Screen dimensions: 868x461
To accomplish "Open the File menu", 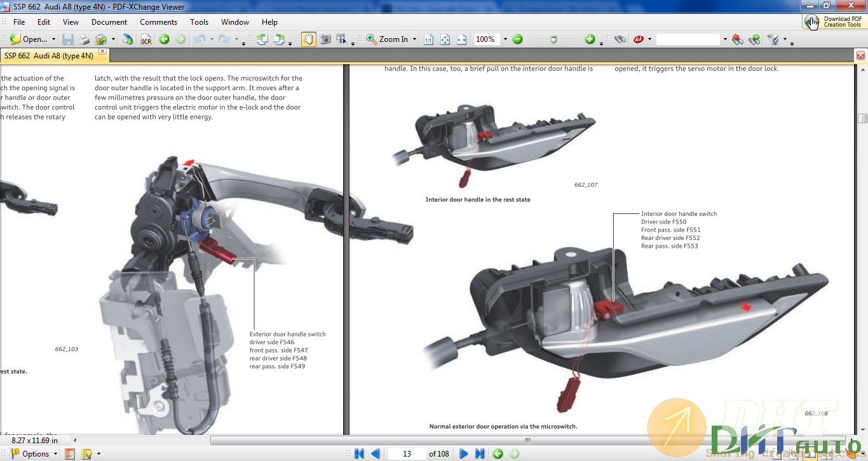I will 19,22.
